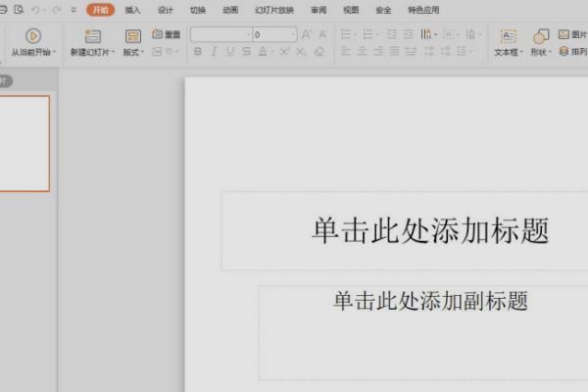Click the 重置 reset button

point(167,34)
